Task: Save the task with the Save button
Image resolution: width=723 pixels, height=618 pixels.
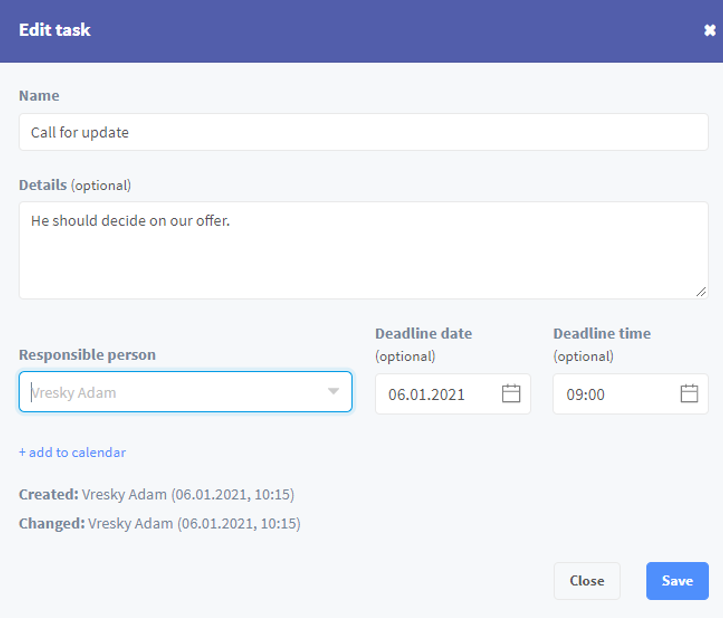Action: [677, 581]
